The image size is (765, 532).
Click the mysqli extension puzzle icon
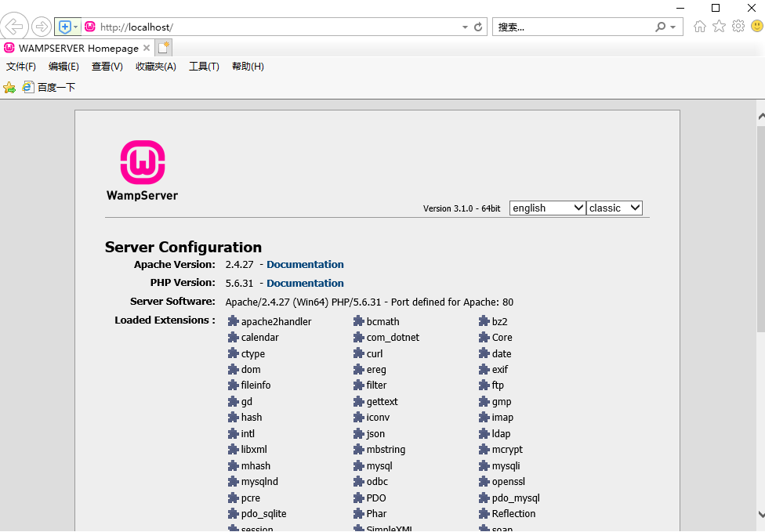click(x=484, y=465)
